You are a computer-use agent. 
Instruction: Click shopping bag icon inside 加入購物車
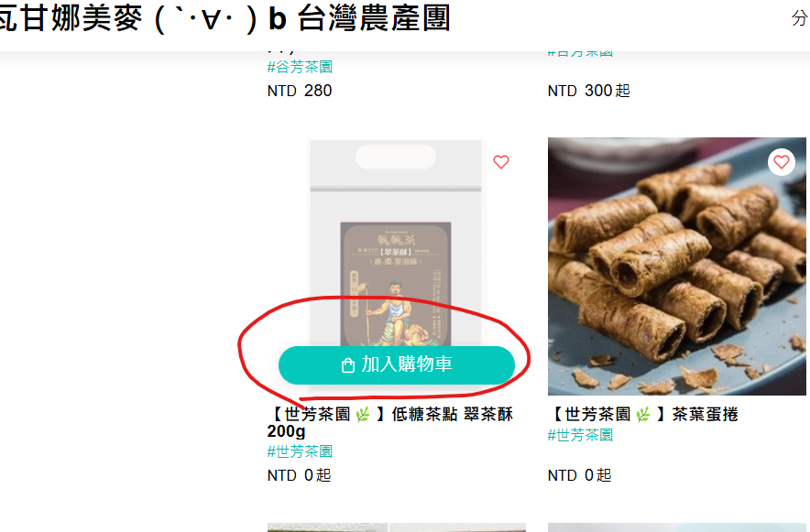click(348, 365)
